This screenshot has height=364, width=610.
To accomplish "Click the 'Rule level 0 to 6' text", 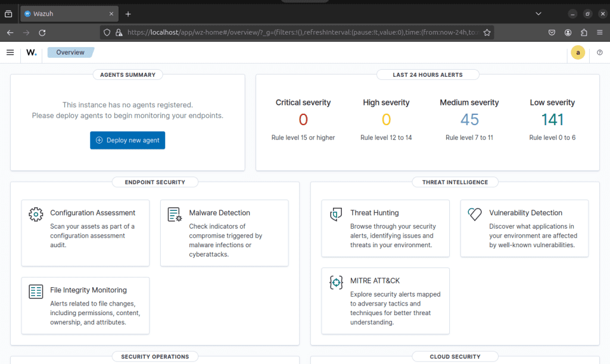I will pyautogui.click(x=552, y=138).
